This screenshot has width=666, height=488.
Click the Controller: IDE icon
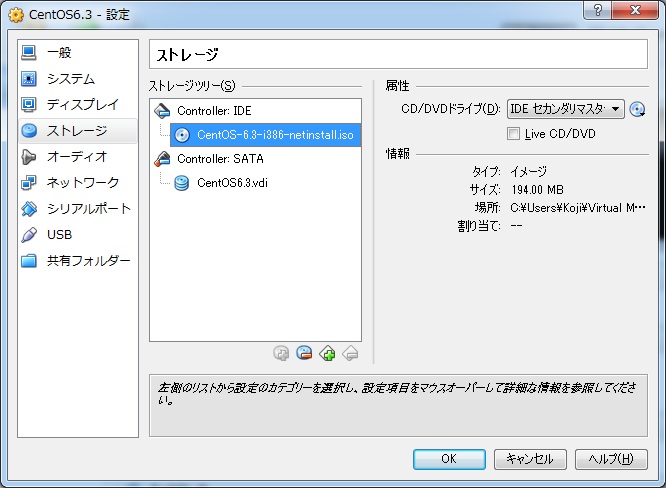click(162, 110)
